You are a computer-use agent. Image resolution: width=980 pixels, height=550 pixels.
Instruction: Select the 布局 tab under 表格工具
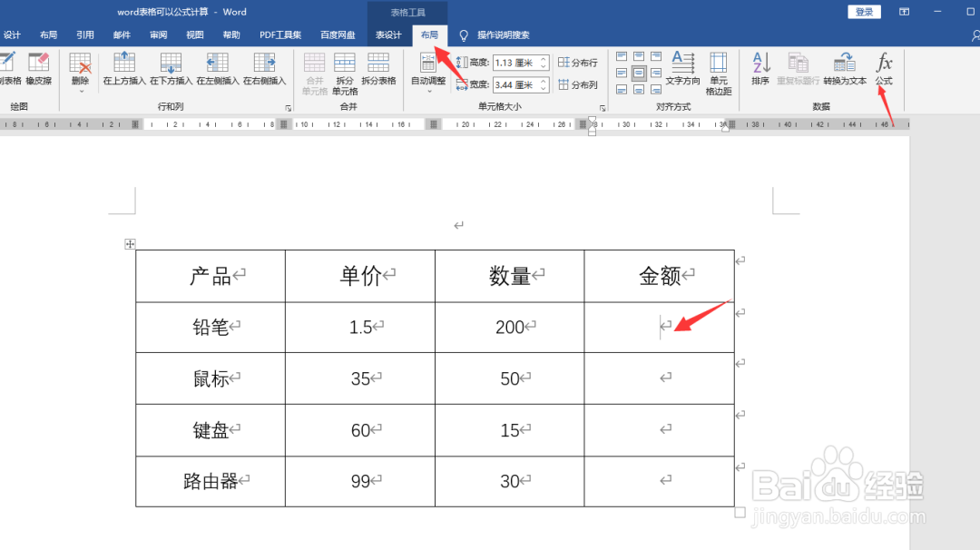pyautogui.click(x=429, y=35)
